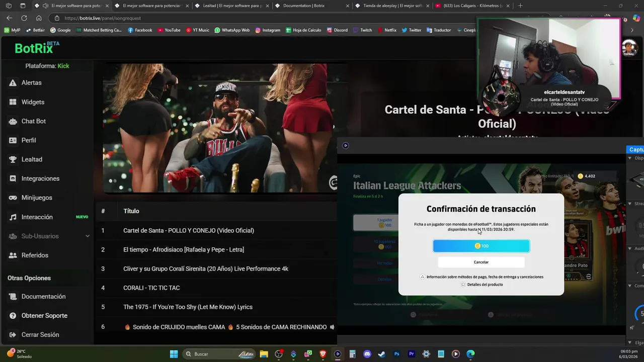
Task: Open the Hoja de Calculo bookmark
Action: pyautogui.click(x=303, y=30)
